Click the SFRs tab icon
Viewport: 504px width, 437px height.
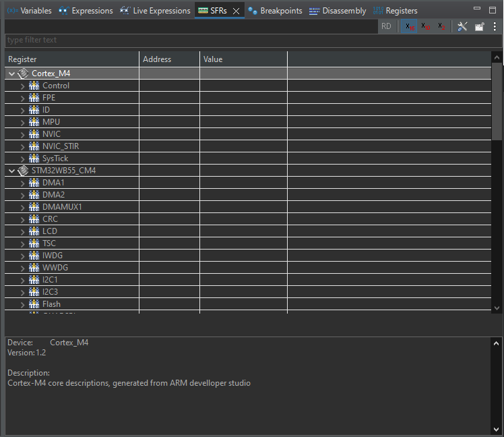(x=203, y=11)
